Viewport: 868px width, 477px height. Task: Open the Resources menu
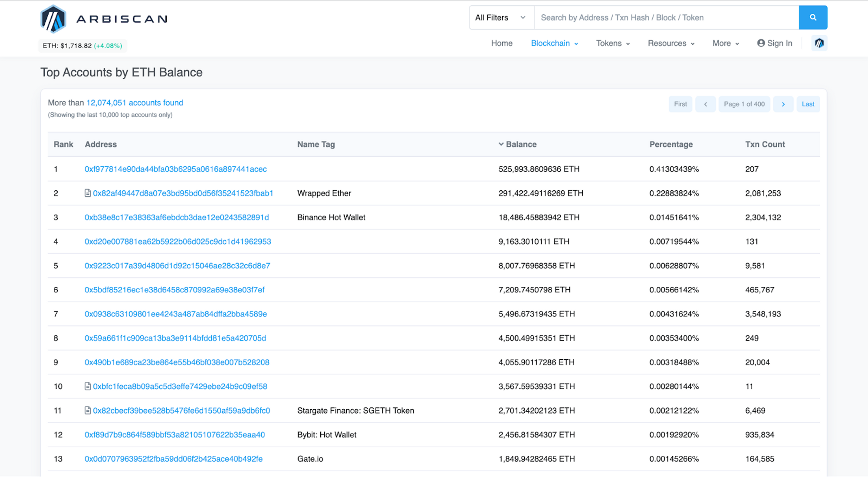(671, 43)
